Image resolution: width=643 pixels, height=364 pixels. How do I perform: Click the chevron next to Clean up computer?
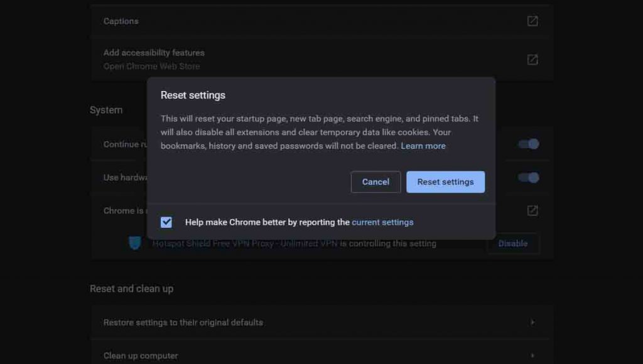pyautogui.click(x=532, y=355)
